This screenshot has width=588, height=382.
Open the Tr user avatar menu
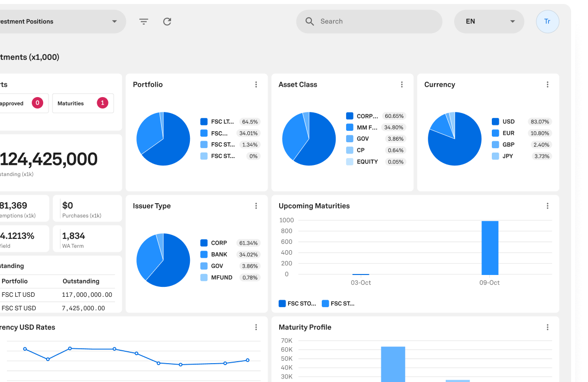pos(547,22)
